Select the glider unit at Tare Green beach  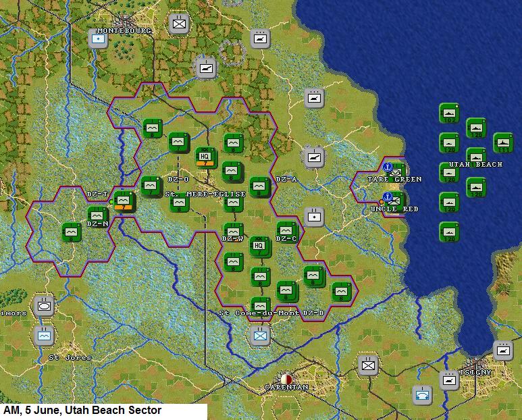tap(396, 173)
